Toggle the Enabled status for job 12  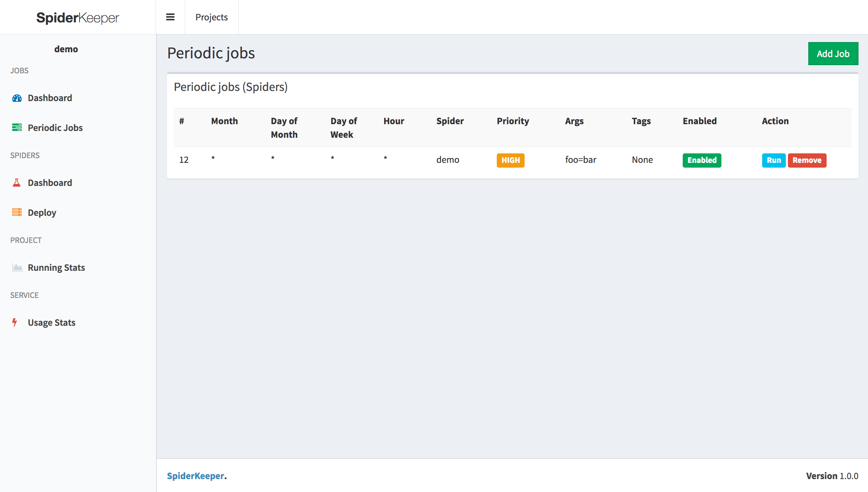point(702,160)
